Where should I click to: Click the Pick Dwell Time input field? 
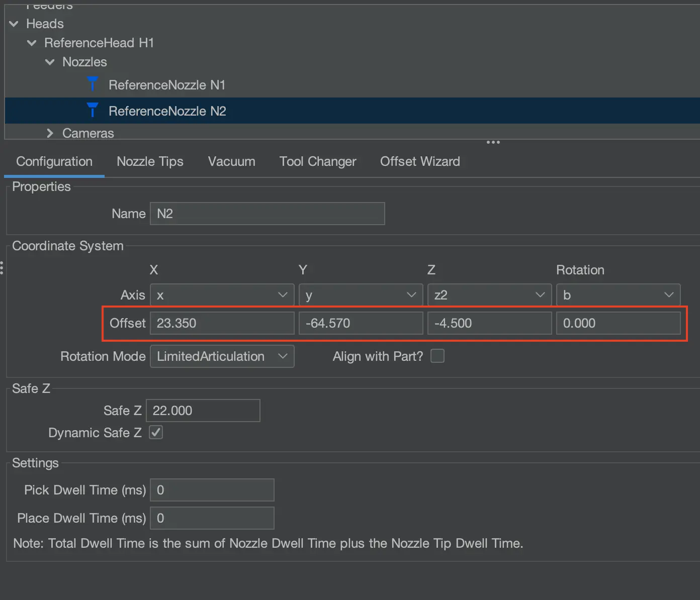pos(212,490)
